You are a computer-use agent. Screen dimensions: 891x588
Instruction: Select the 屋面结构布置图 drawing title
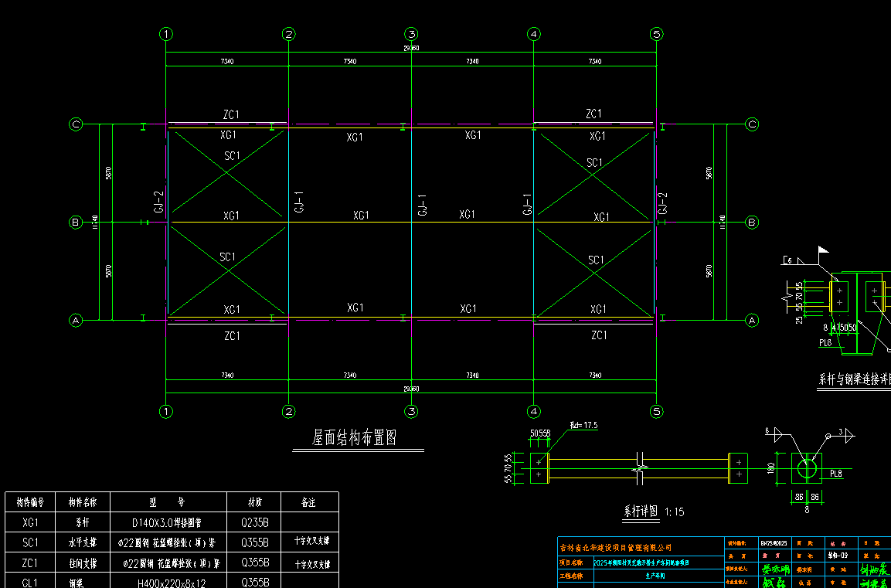point(355,438)
